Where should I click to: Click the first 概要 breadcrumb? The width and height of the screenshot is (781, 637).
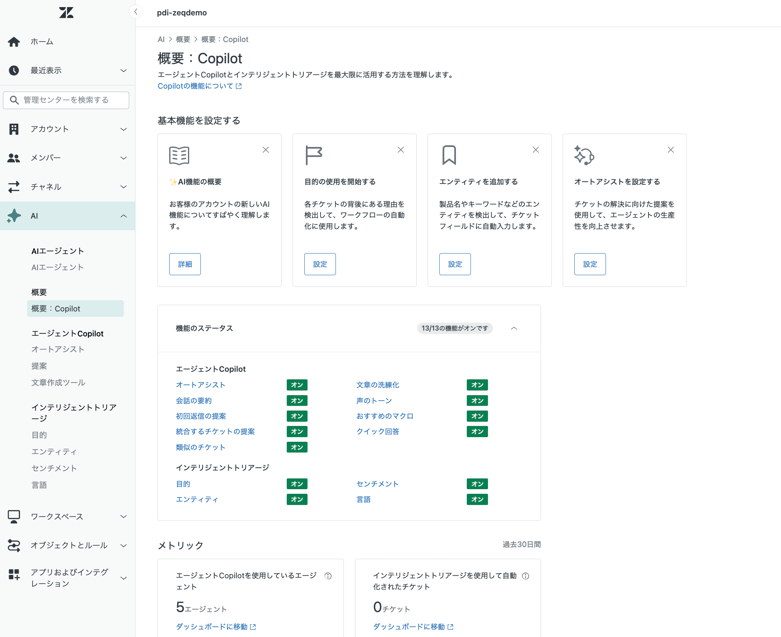183,39
